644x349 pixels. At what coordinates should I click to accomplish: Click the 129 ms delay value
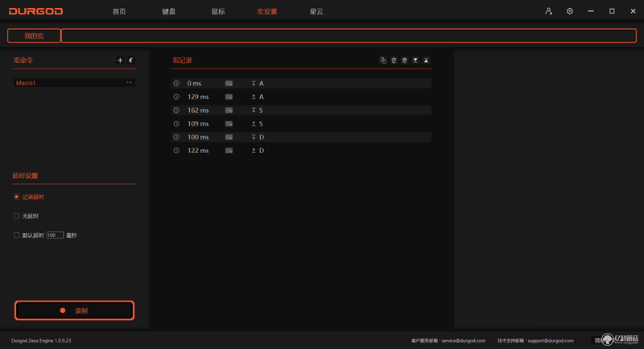click(198, 97)
